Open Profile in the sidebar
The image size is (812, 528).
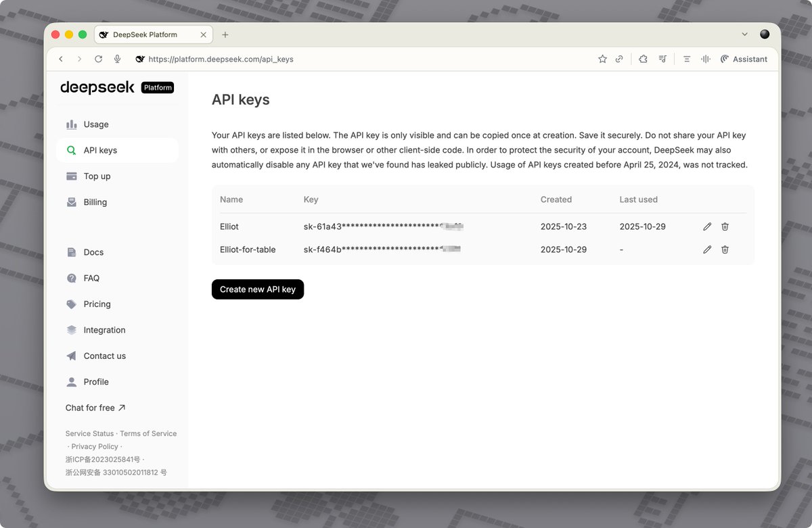pos(117,382)
